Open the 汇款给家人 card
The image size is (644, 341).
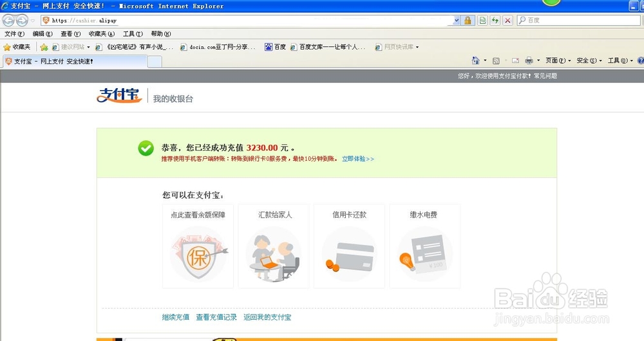(x=274, y=246)
